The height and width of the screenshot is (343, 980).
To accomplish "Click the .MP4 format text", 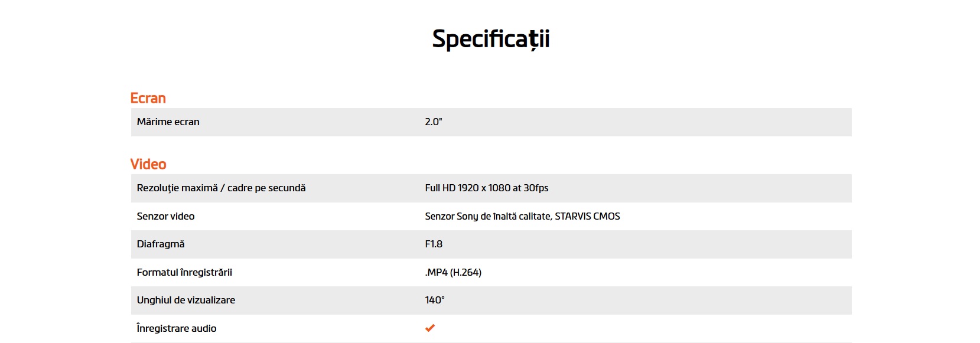I will pyautogui.click(x=436, y=273).
